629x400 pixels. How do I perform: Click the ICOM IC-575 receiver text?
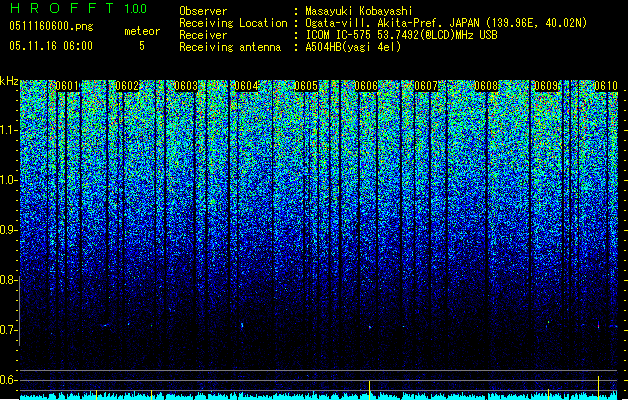point(401,35)
